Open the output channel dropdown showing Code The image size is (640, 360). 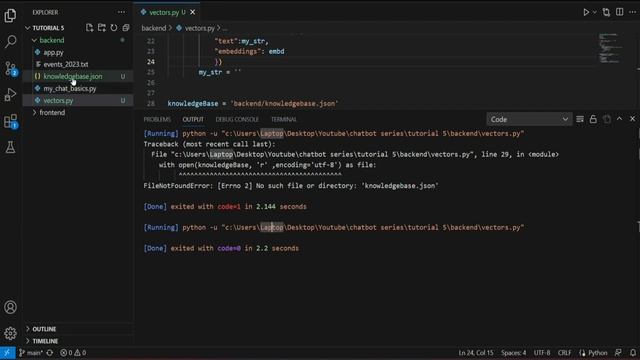[x=529, y=119]
